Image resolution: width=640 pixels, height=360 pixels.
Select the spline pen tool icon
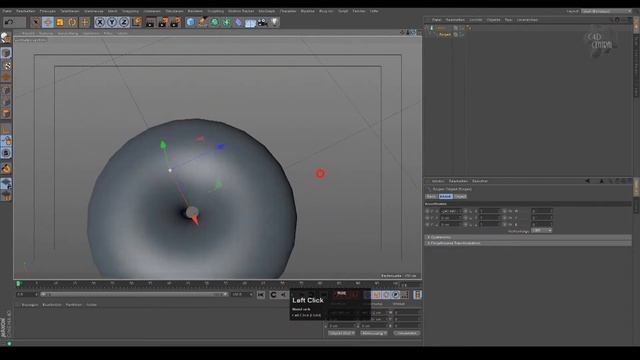(x=202, y=22)
